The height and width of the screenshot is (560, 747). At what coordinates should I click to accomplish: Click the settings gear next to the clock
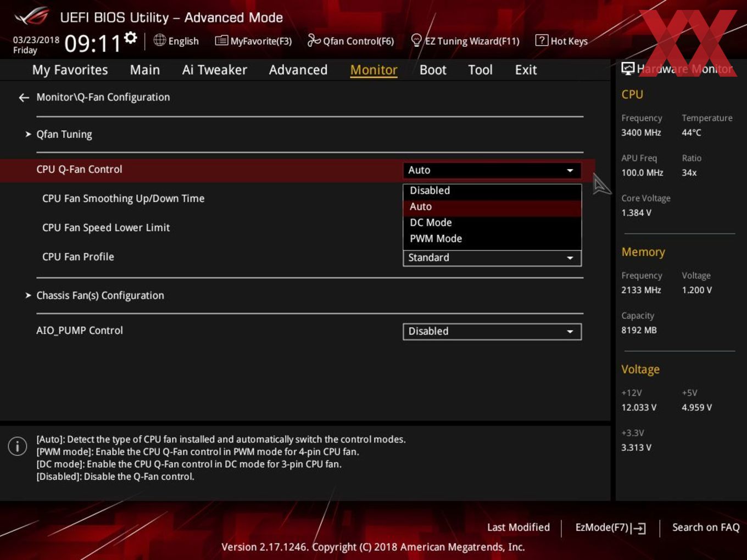[130, 37]
